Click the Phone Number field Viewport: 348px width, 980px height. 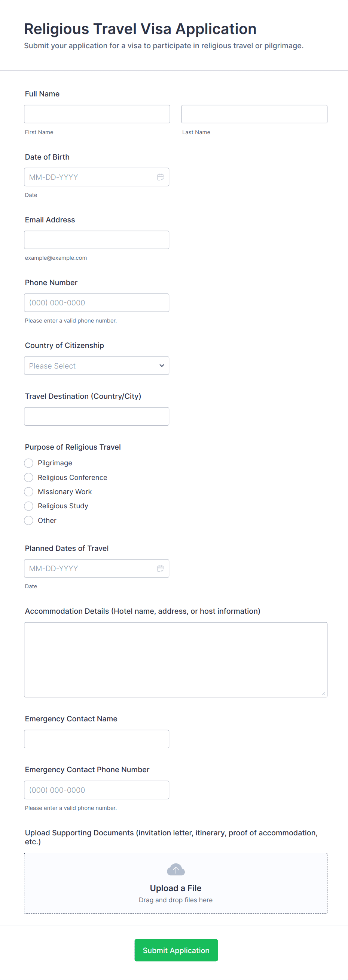pyautogui.click(x=96, y=303)
